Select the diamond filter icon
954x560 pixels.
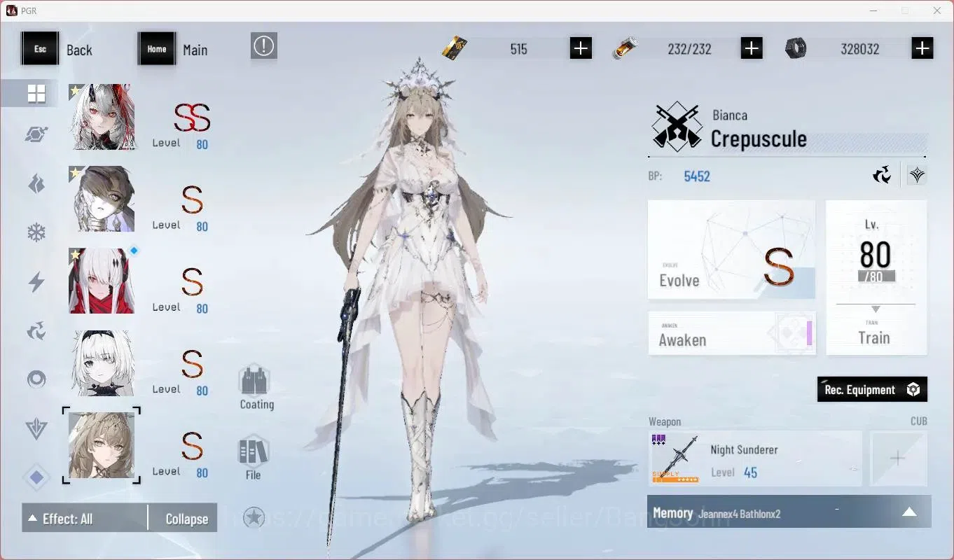36,478
